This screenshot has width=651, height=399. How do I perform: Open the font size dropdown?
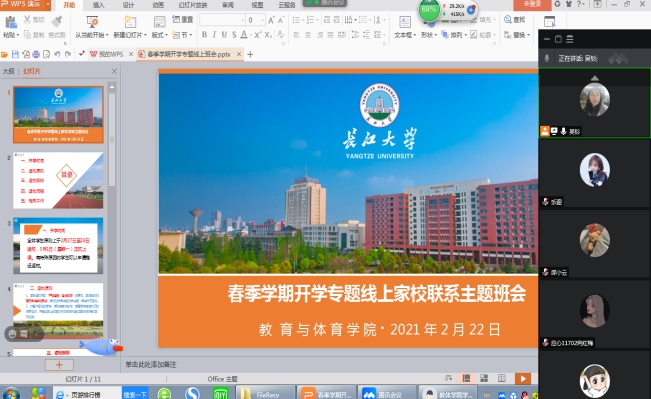point(262,20)
